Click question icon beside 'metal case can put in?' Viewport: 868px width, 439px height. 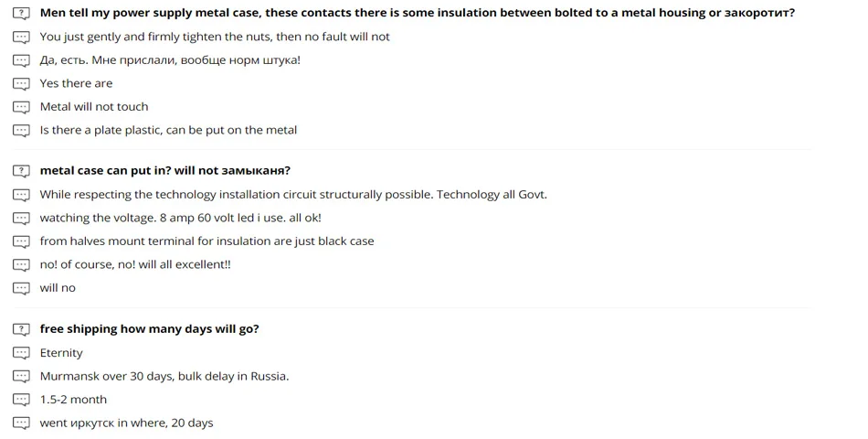click(x=21, y=171)
